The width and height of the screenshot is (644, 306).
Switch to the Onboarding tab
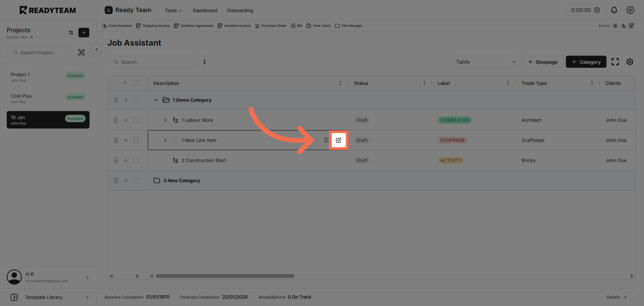pos(240,10)
